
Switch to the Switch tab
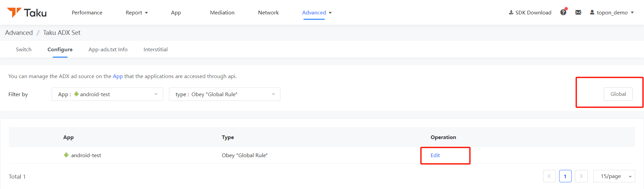point(23,49)
